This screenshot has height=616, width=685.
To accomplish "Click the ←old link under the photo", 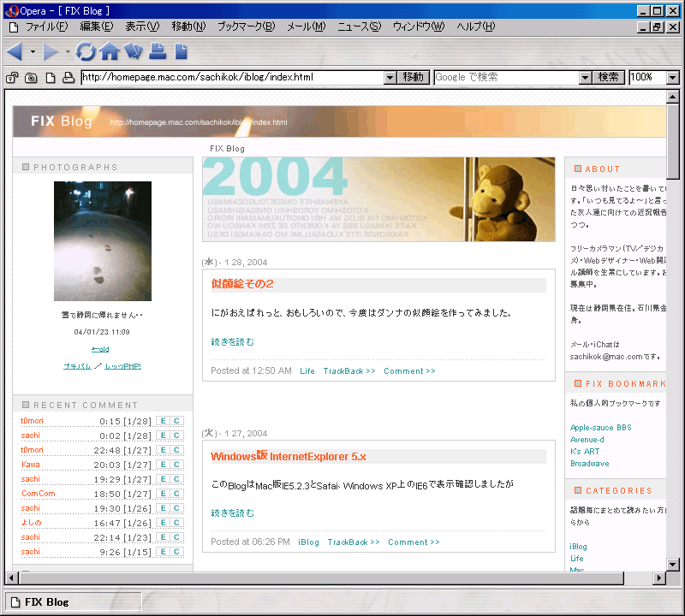I will tap(100, 349).
